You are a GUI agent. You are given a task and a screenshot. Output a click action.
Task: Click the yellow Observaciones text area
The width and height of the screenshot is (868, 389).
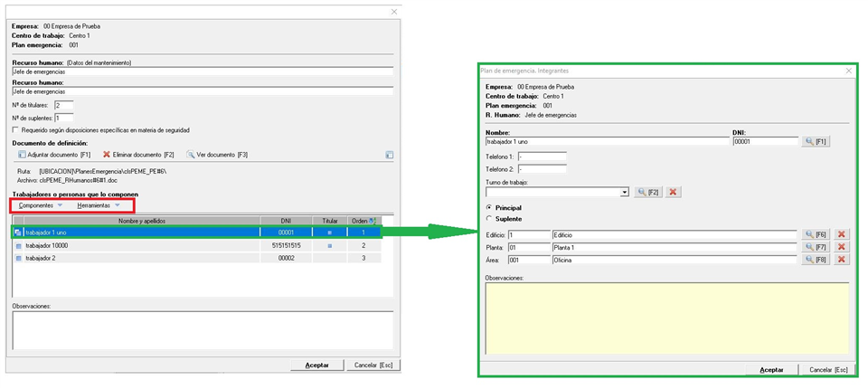[x=667, y=317]
